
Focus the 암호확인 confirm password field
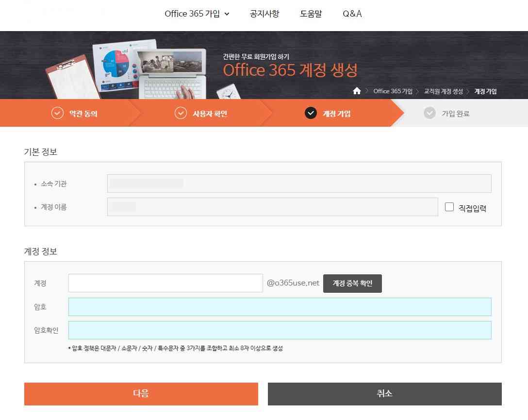(x=280, y=330)
